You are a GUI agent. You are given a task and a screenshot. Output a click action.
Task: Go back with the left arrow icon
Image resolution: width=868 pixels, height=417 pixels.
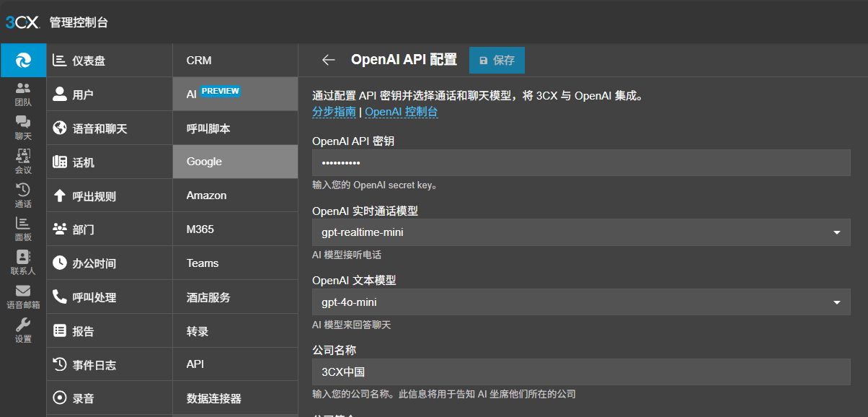[329, 60]
